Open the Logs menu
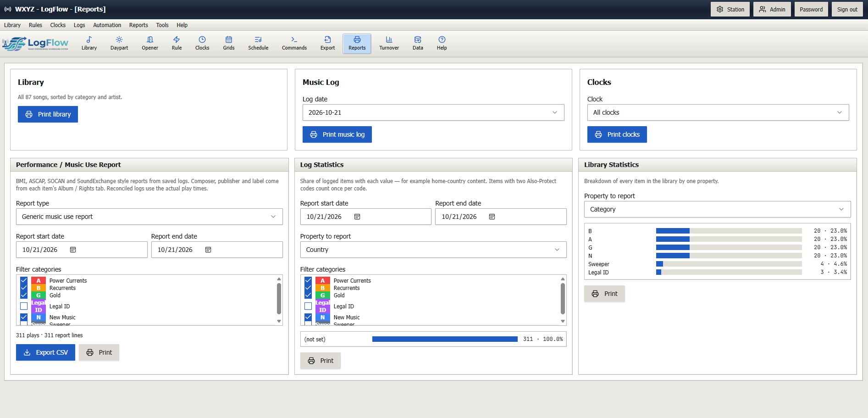Viewport: 868px width, 418px height. tap(79, 25)
